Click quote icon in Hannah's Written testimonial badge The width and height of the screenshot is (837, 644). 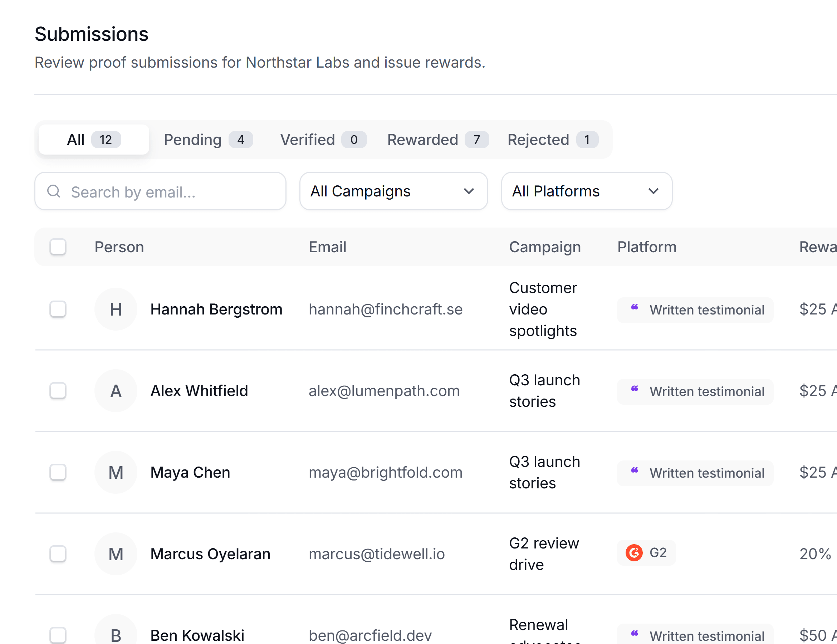[635, 307]
